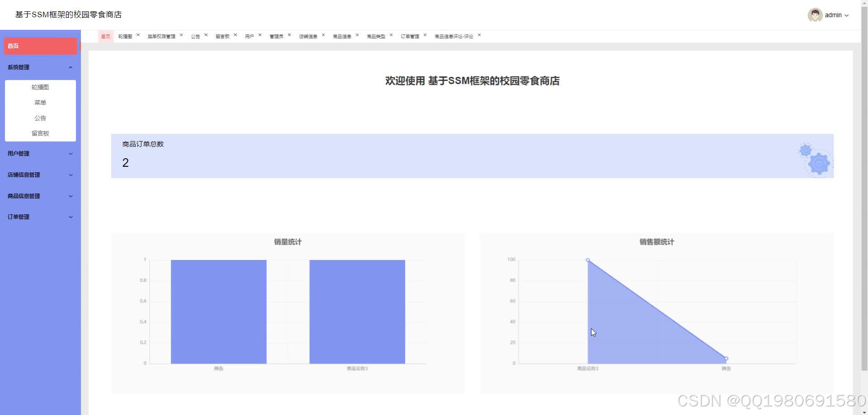Viewport: 868px width, 415px height.
Task: Expand the 店铺信息管理 sidebar menu
Action: tap(40, 174)
